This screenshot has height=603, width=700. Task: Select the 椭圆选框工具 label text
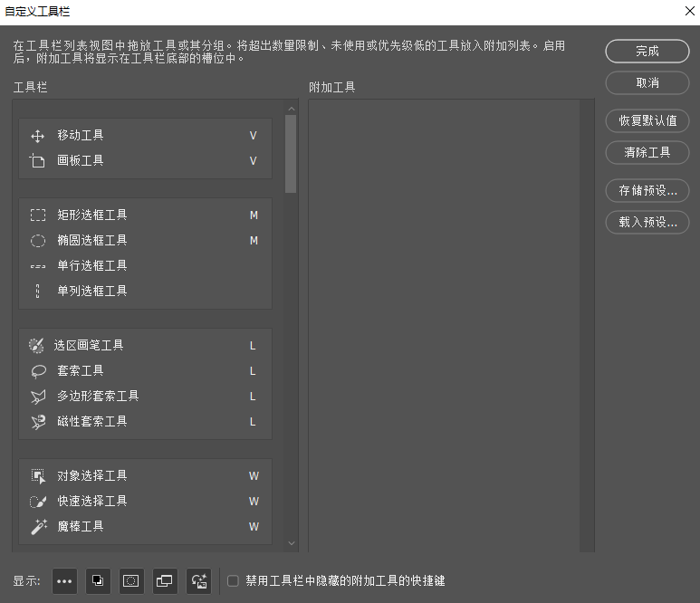[92, 241]
